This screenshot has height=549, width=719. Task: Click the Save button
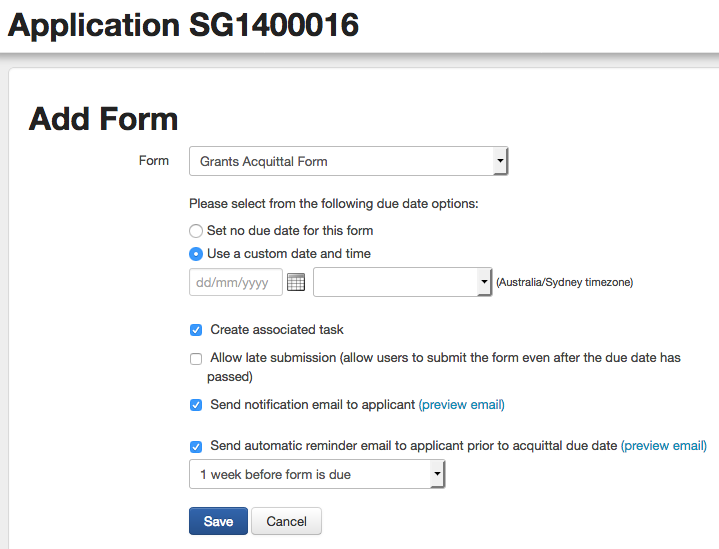218,521
